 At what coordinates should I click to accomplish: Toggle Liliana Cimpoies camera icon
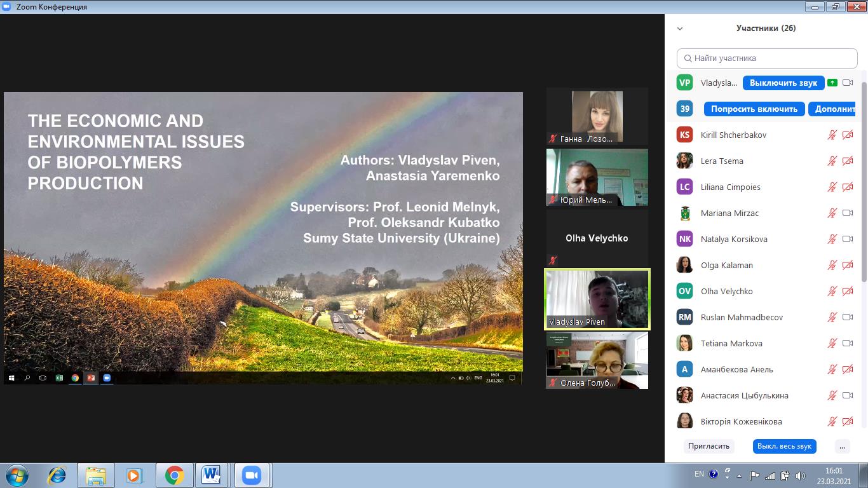848,187
